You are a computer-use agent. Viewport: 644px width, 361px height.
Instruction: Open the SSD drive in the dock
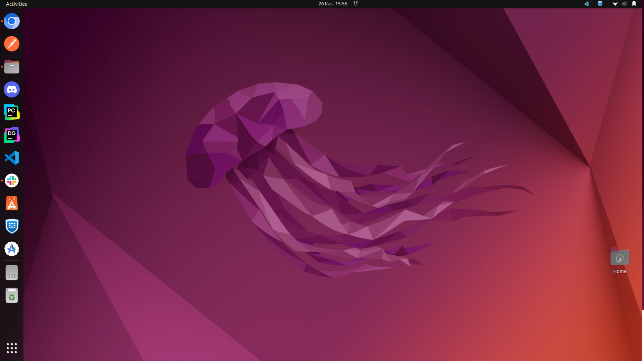pos(12,273)
